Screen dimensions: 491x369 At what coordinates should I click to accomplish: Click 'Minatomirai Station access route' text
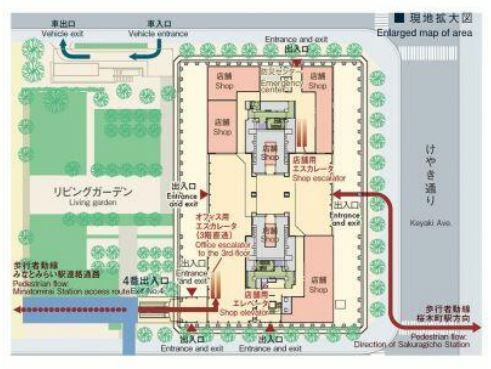71,291
